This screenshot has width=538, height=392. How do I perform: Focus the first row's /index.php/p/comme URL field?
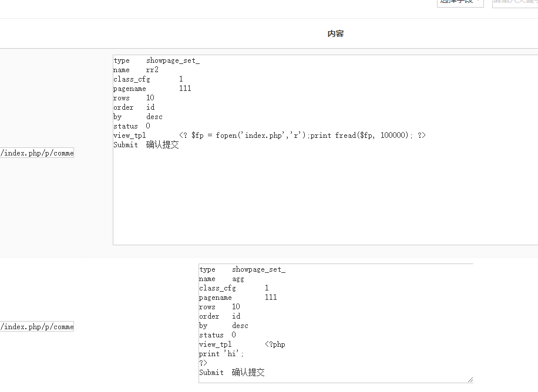pyautogui.click(x=37, y=153)
